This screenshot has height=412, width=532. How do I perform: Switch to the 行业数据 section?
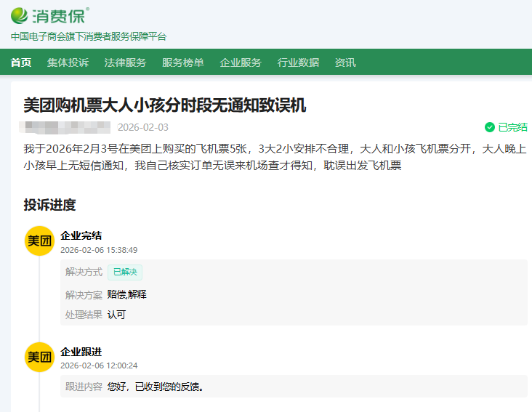point(298,62)
